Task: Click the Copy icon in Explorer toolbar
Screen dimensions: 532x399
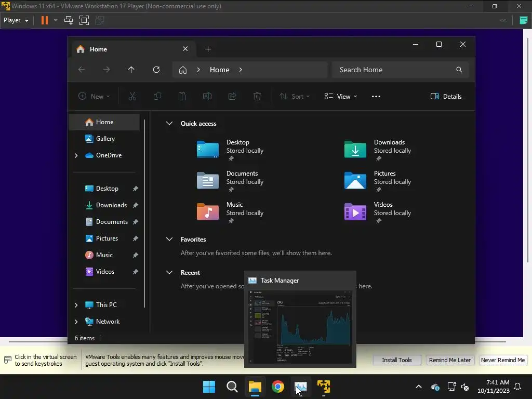Action: click(x=157, y=96)
